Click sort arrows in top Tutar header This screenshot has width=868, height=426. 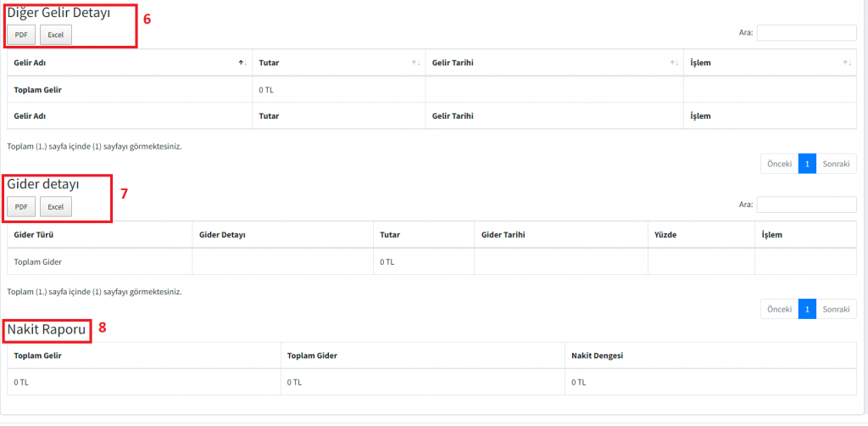415,63
